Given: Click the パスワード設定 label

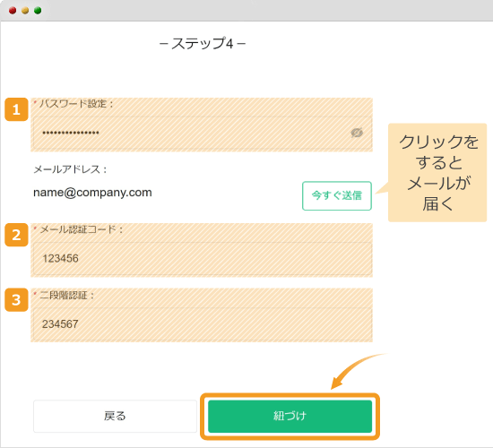Looking at the screenshot, I should click(x=76, y=103).
